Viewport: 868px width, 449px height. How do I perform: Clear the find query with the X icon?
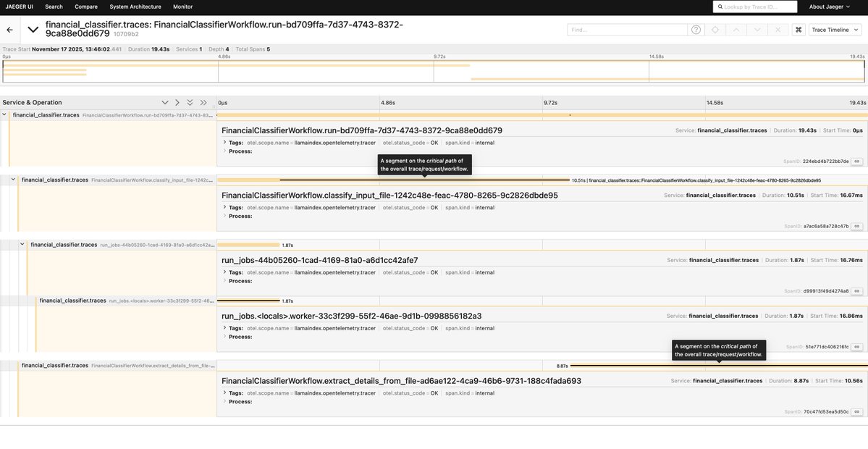tap(778, 29)
